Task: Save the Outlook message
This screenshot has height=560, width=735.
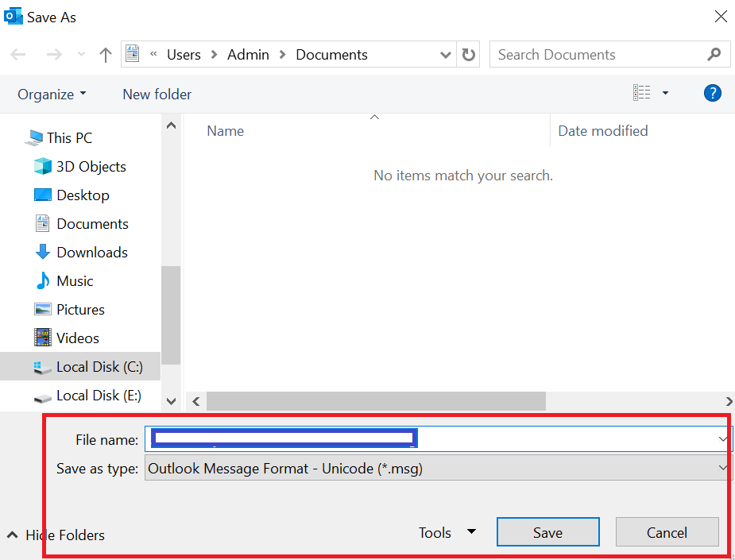Action: click(x=547, y=532)
